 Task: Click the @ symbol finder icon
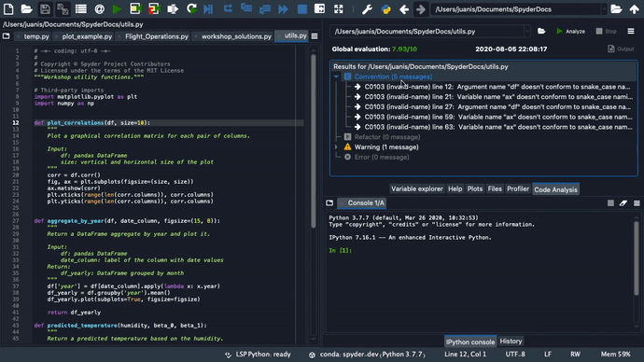pyautogui.click(x=99, y=8)
